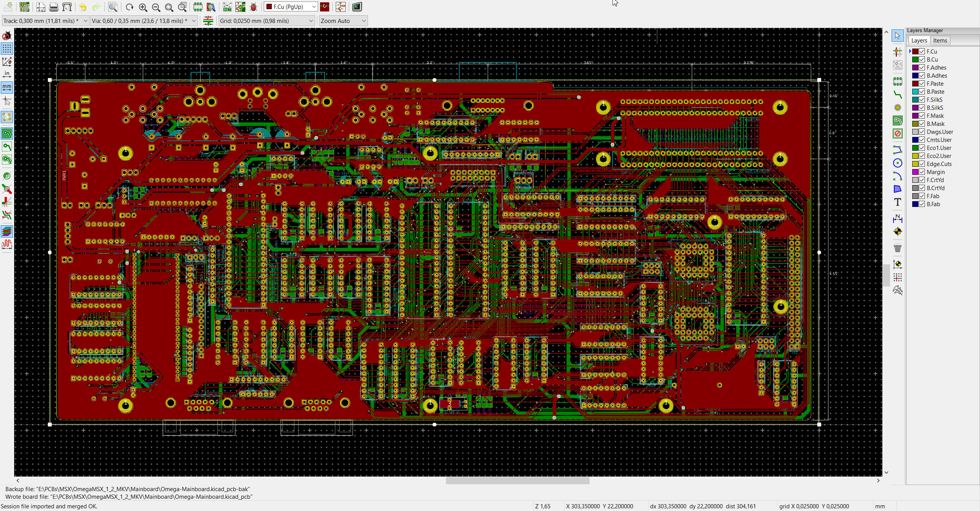Select the Add Filled Zone tool
The height and width of the screenshot is (511, 980).
pyautogui.click(x=897, y=120)
